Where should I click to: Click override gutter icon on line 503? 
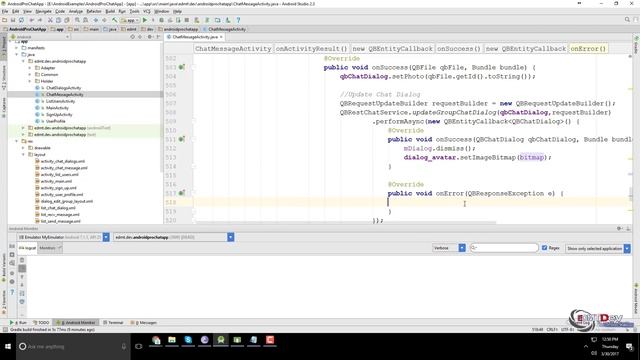[x=182, y=67]
